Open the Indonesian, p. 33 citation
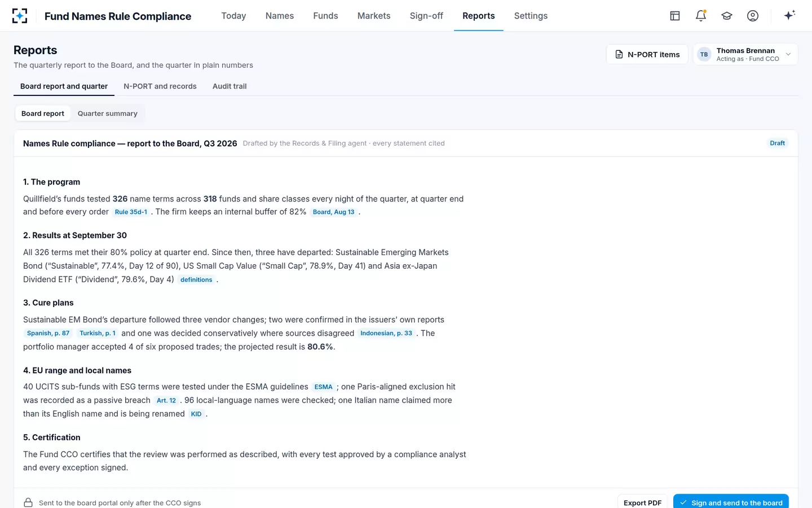The width and height of the screenshot is (812, 508). [386, 334]
